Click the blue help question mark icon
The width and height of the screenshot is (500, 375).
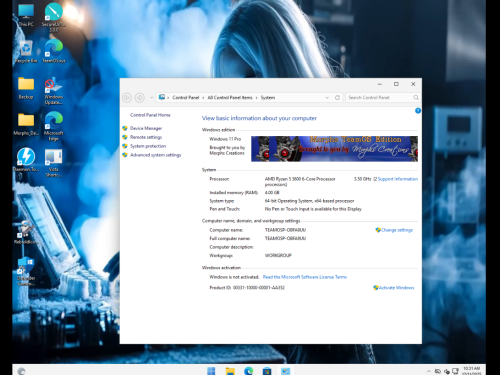tap(418, 111)
